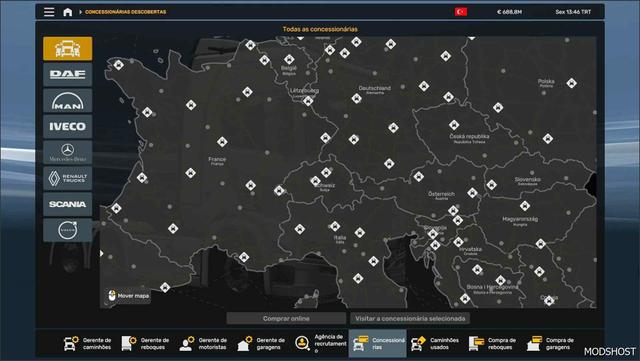Click the Turkish flag icon
640x361 pixels.
pyautogui.click(x=461, y=12)
